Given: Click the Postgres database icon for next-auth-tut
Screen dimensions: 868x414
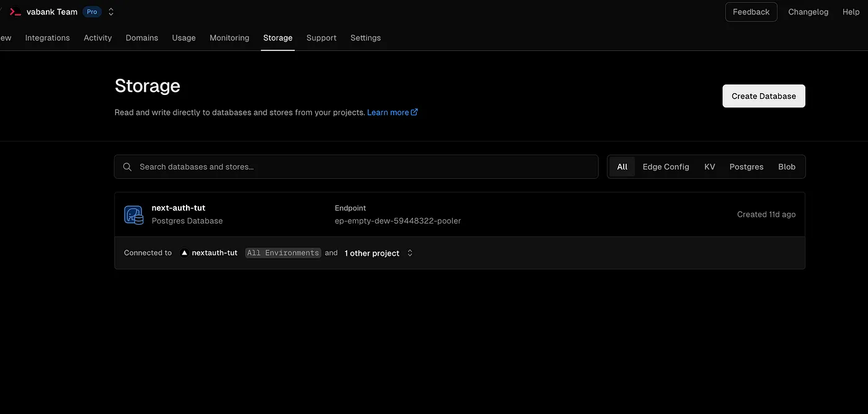Looking at the screenshot, I should (x=133, y=215).
